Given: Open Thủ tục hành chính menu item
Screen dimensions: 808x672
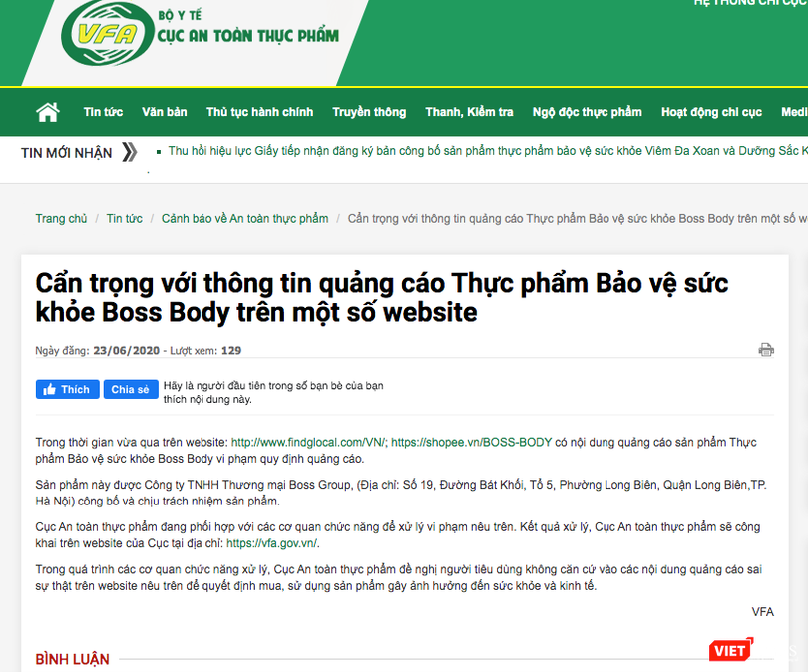Looking at the screenshot, I should [259, 112].
